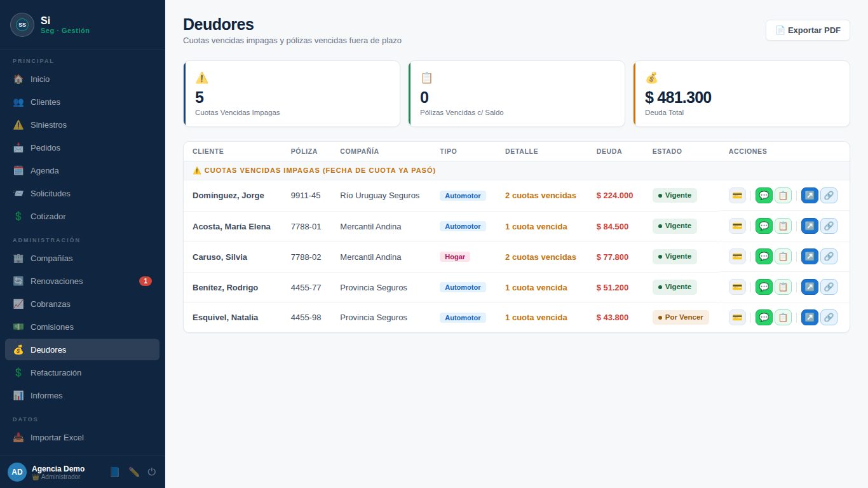The width and height of the screenshot is (868, 488).
Task: Go to Compañías under Administración
Action: pos(82,259)
